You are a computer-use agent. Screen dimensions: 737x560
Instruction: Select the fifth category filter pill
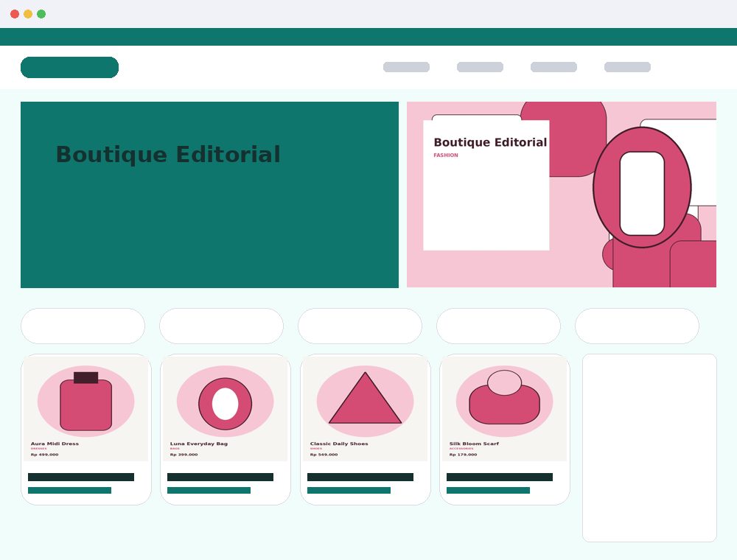coord(637,326)
